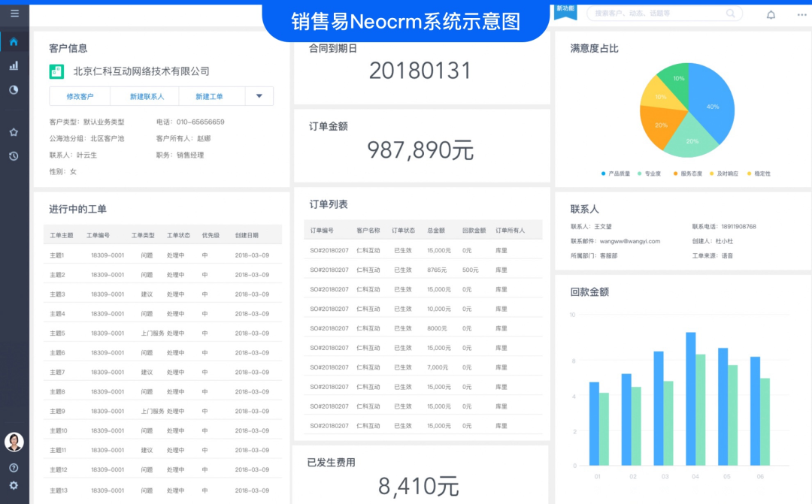This screenshot has width=812, height=504.
Task: Click the search customers input field
Action: tap(654, 14)
